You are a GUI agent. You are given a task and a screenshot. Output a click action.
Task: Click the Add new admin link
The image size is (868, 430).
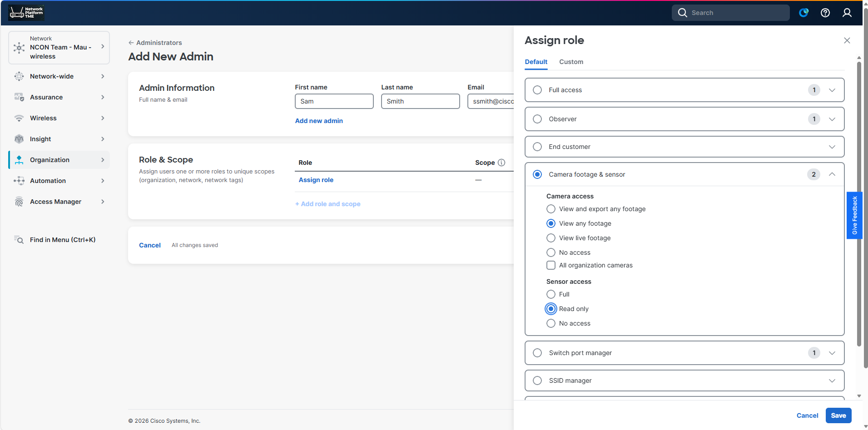319,121
